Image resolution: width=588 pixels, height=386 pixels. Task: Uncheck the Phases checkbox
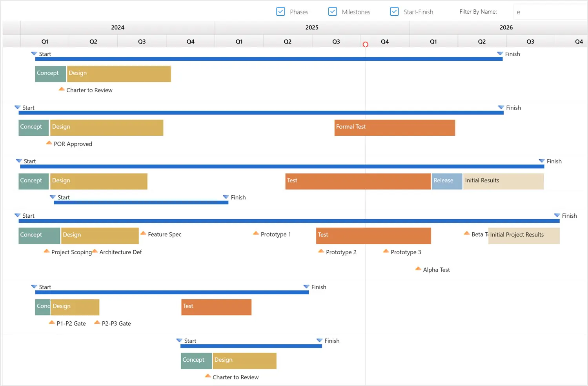pyautogui.click(x=280, y=11)
